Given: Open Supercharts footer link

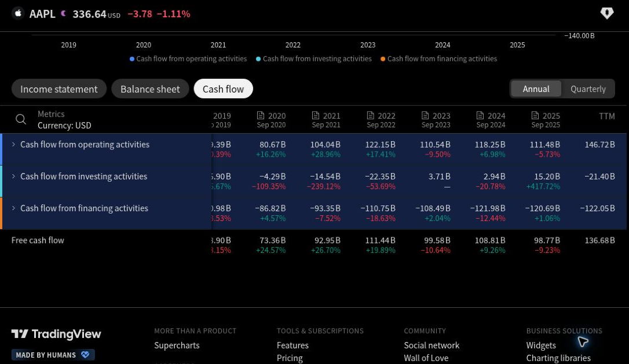Looking at the screenshot, I should (x=177, y=345).
